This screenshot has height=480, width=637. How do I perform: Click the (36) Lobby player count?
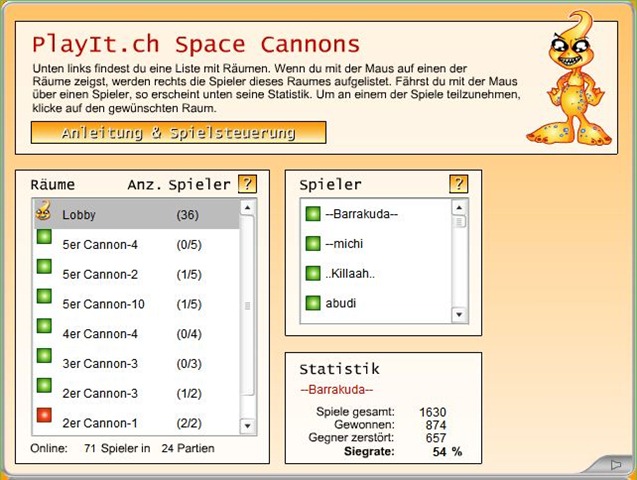[x=188, y=215]
